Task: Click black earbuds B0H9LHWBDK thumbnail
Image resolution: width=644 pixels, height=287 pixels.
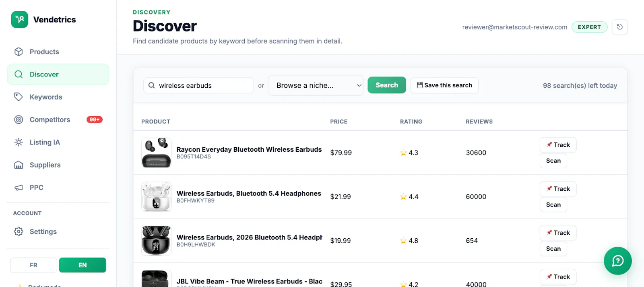Action: pos(157,241)
